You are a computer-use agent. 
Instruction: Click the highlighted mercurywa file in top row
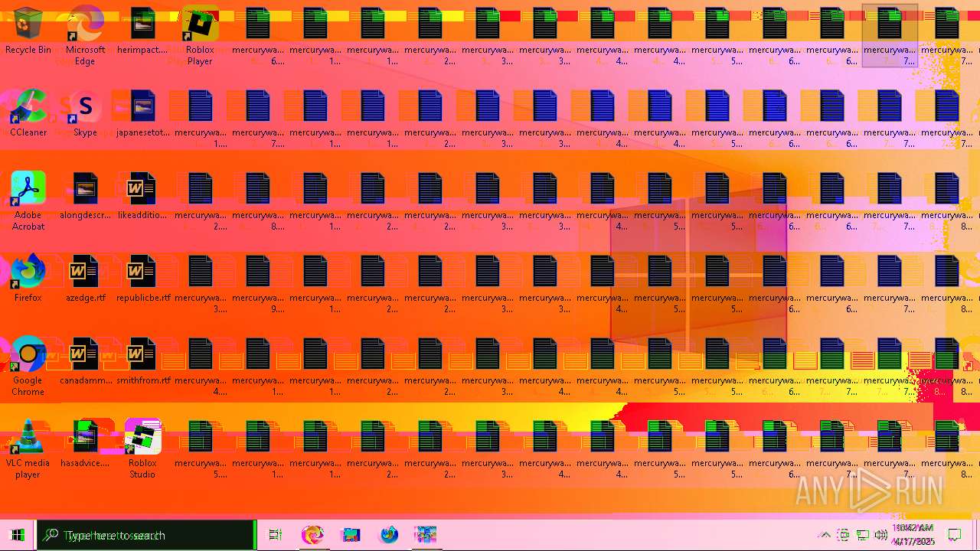[x=890, y=35]
